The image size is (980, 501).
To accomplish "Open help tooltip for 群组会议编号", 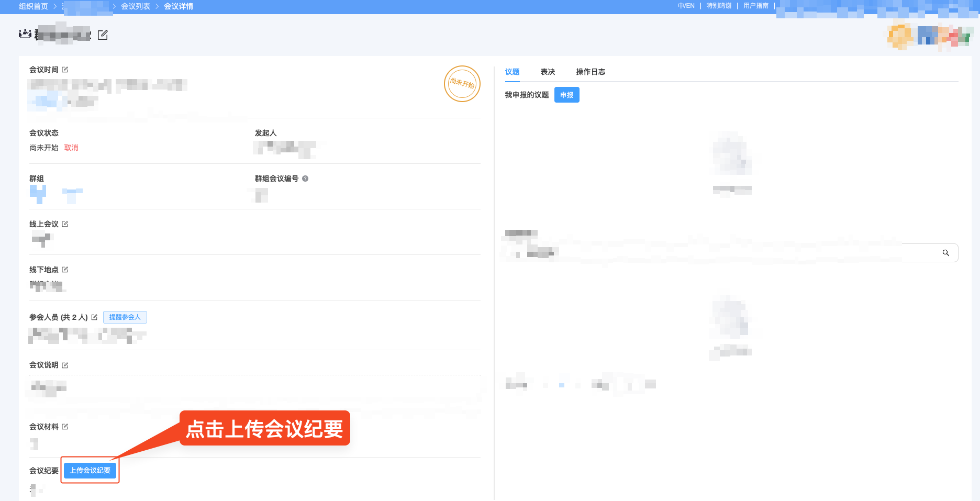I will click(x=305, y=178).
